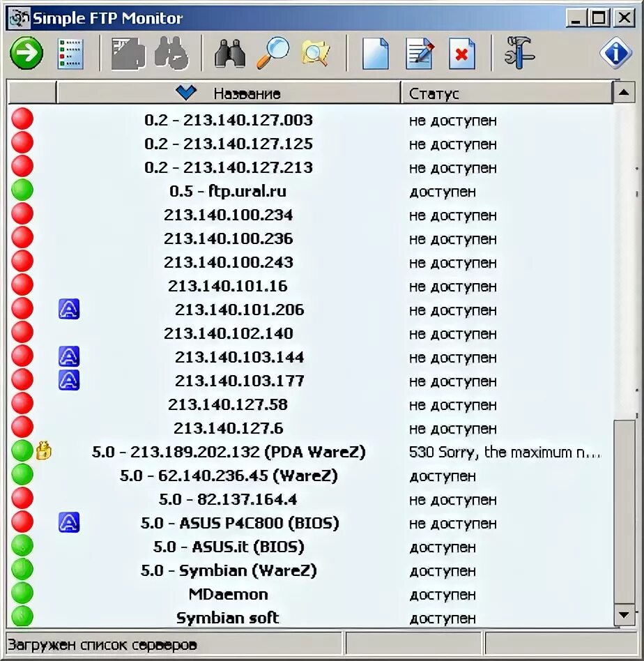This screenshot has width=644, height=661.
Task: Click the green status lamp beside ftp.ural.ru
Action: [x=22, y=188]
